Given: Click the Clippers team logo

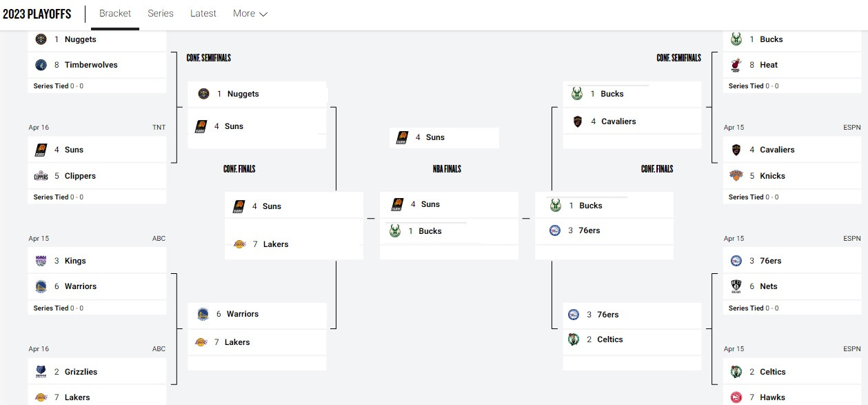Looking at the screenshot, I should pos(41,176).
